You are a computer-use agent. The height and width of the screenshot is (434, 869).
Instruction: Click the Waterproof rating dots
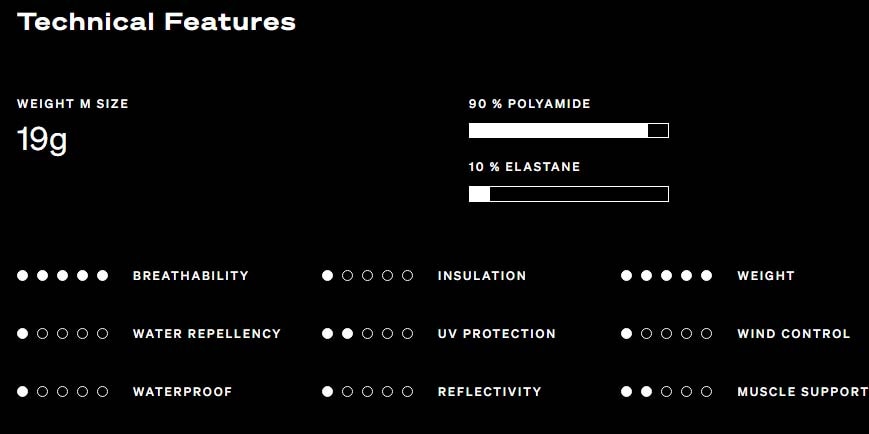tap(62, 392)
